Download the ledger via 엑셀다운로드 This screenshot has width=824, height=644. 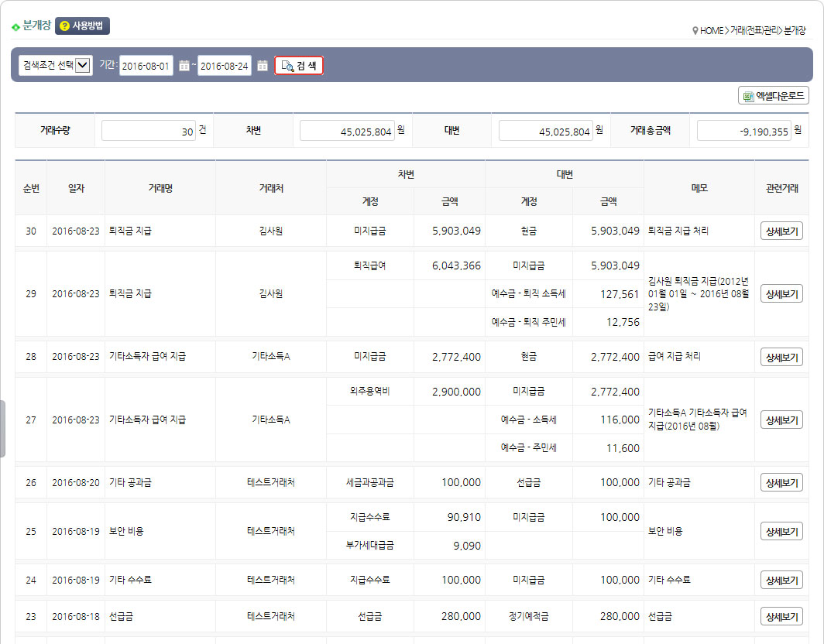tap(774, 96)
